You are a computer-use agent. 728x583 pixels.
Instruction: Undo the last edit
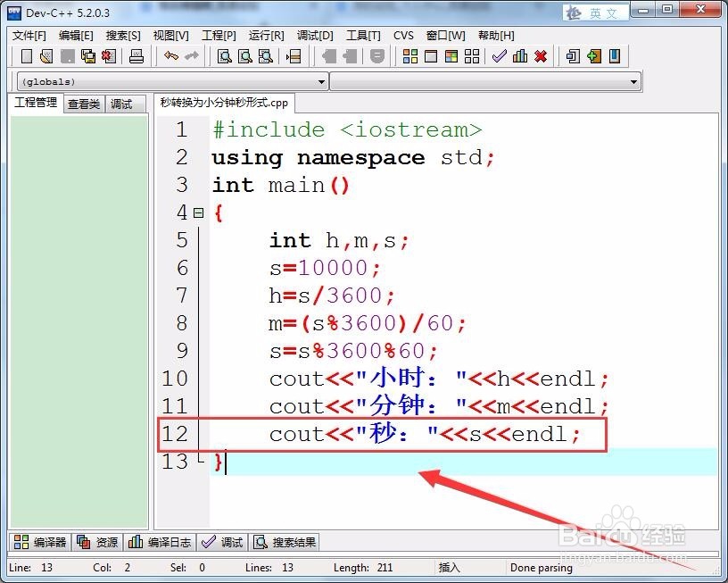click(x=172, y=55)
